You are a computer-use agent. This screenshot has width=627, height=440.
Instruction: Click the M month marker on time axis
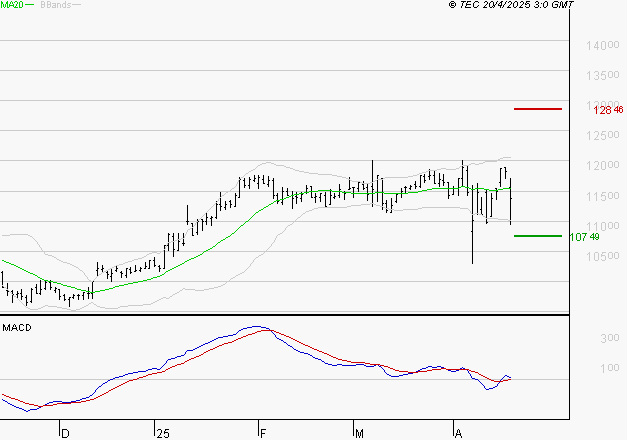pos(359,433)
